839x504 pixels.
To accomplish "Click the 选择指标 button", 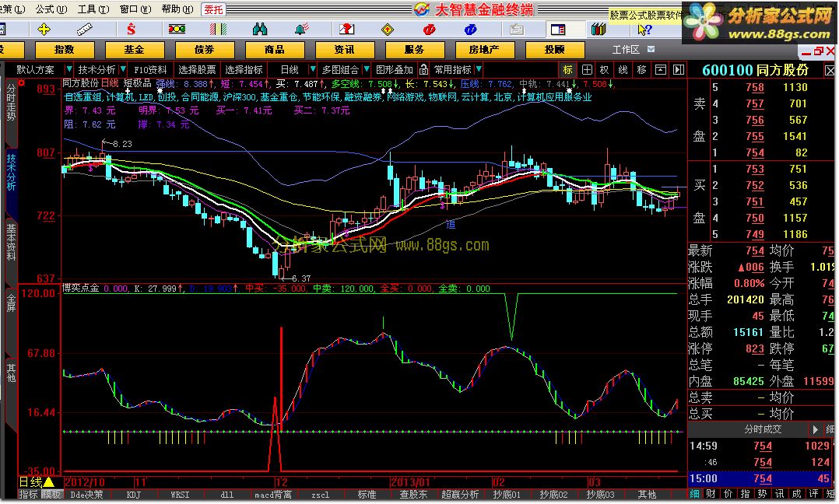I will pos(244,69).
